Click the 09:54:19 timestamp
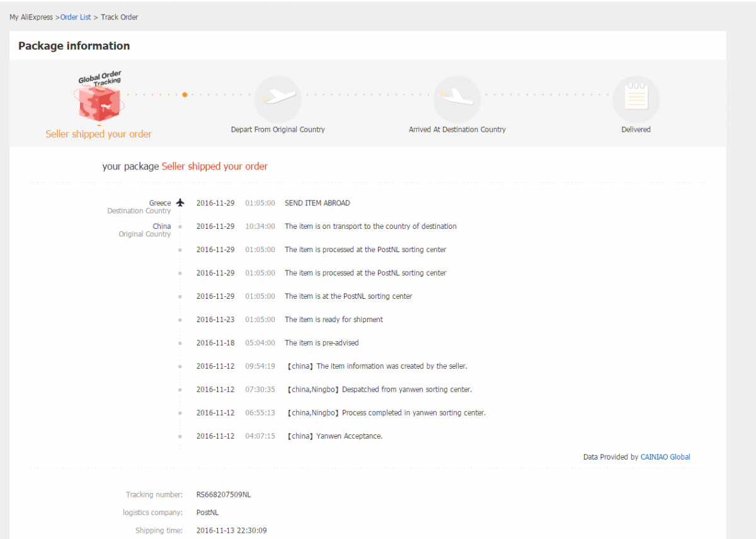 tap(260, 366)
